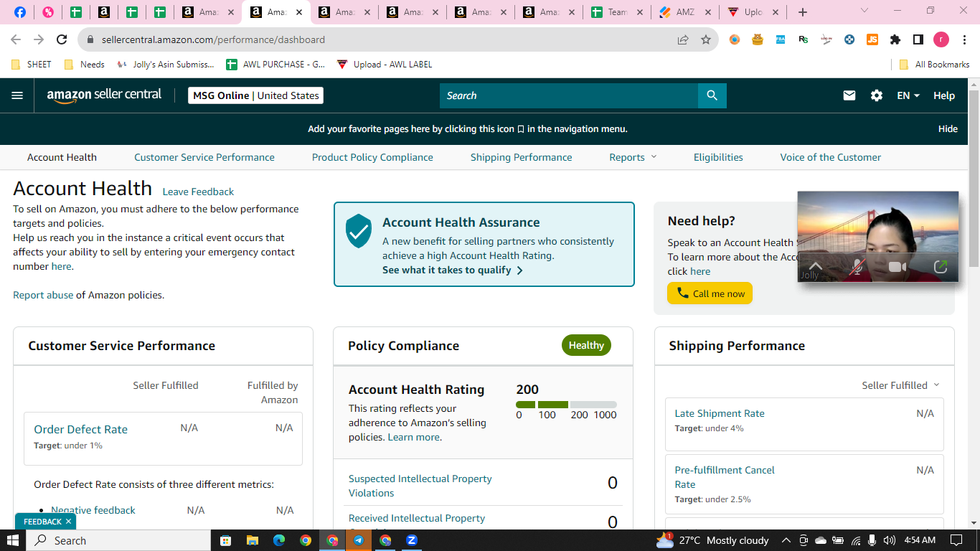The width and height of the screenshot is (980, 551).
Task: Open the Late Shipment Rate link
Action: click(720, 413)
